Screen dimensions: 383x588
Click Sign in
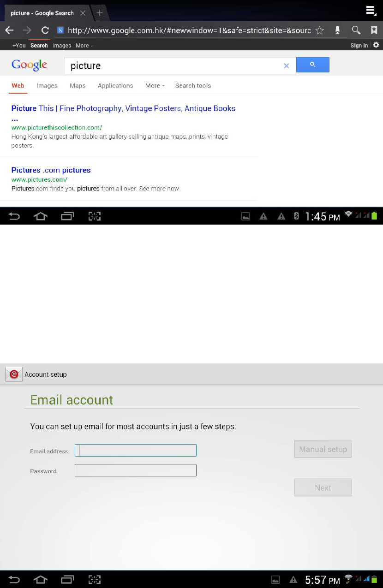pyautogui.click(x=359, y=46)
